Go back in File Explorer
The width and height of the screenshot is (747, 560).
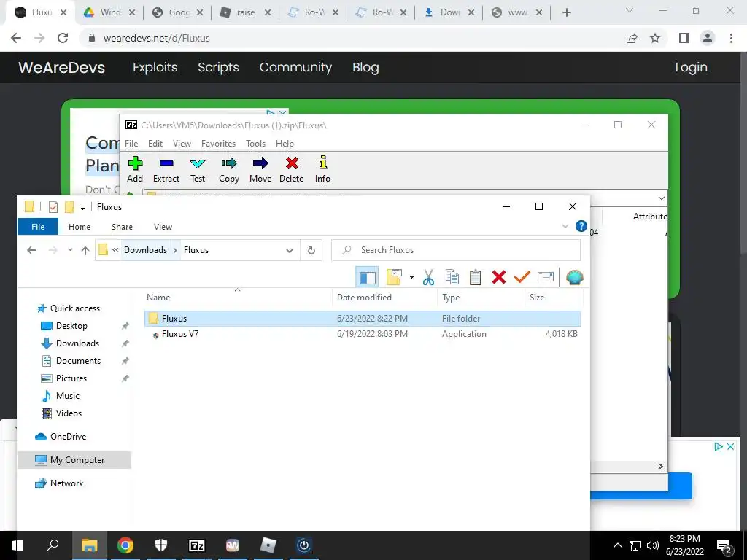click(31, 250)
